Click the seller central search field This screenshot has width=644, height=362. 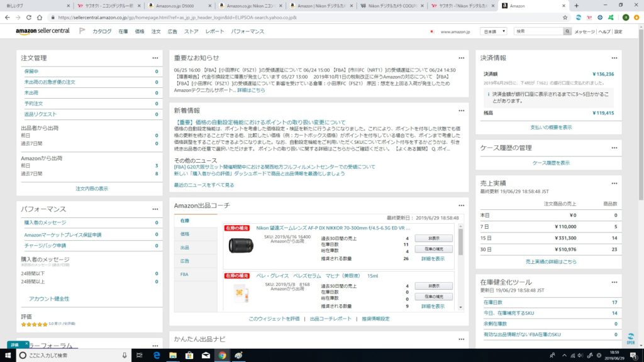pyautogui.click(x=538, y=31)
